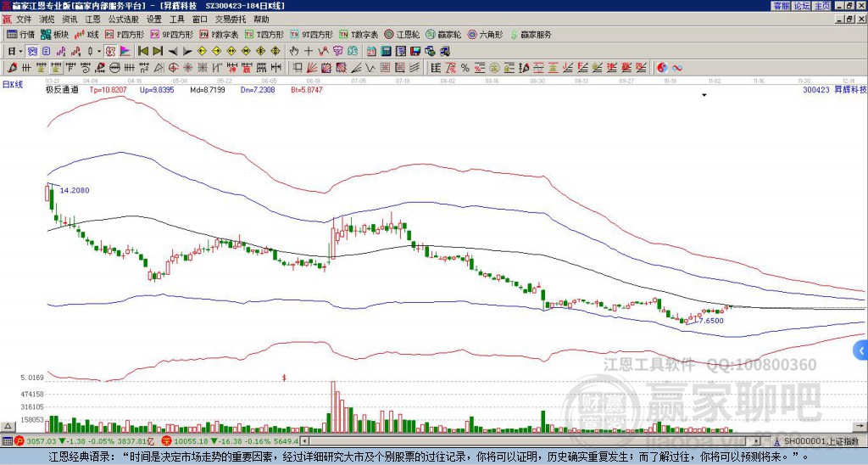The image size is (868, 465).
Task: Open the 赢家轮 tool
Action: 444,34
